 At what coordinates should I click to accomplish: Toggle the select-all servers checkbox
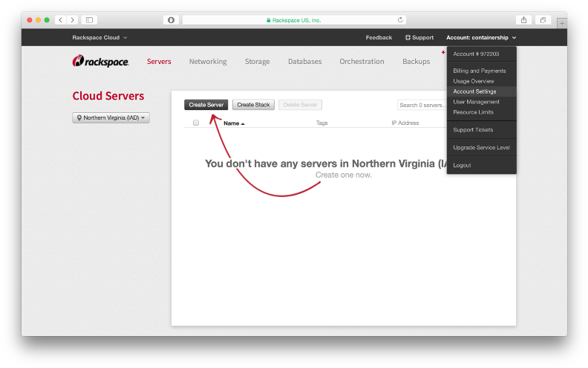click(196, 123)
